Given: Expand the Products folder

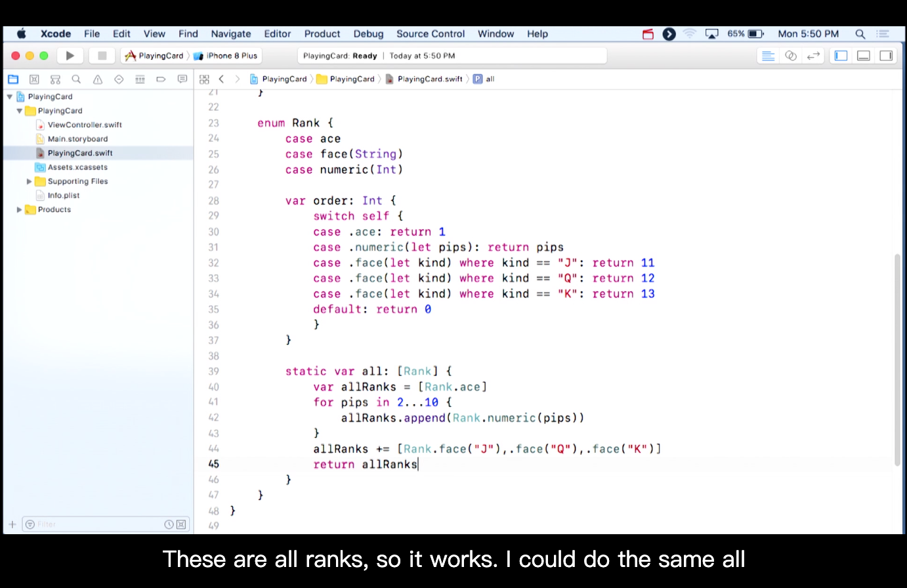Looking at the screenshot, I should point(19,210).
